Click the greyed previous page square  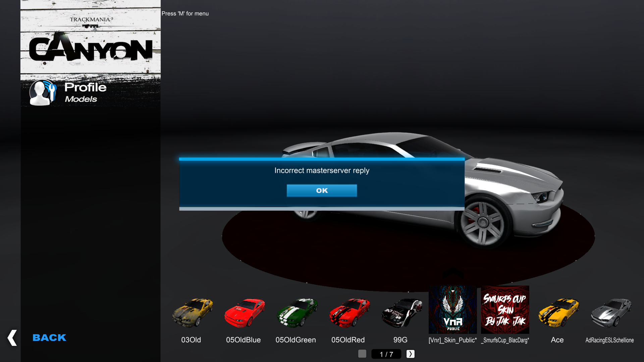pyautogui.click(x=362, y=354)
